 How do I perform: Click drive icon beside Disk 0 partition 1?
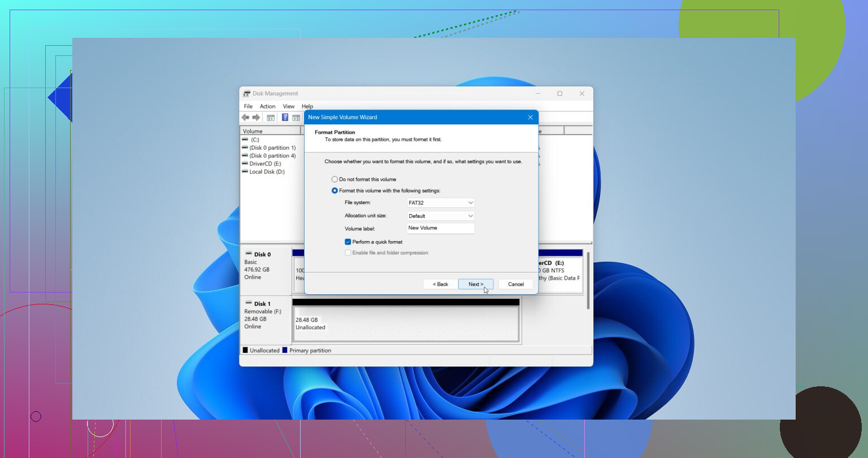(x=245, y=147)
